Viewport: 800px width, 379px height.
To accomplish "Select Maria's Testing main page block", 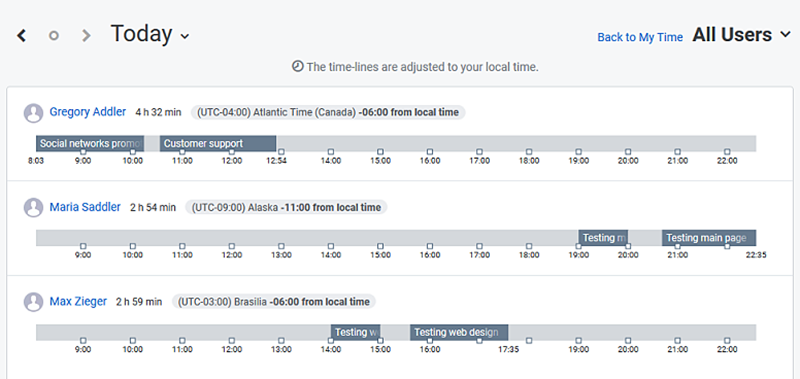I will point(709,238).
